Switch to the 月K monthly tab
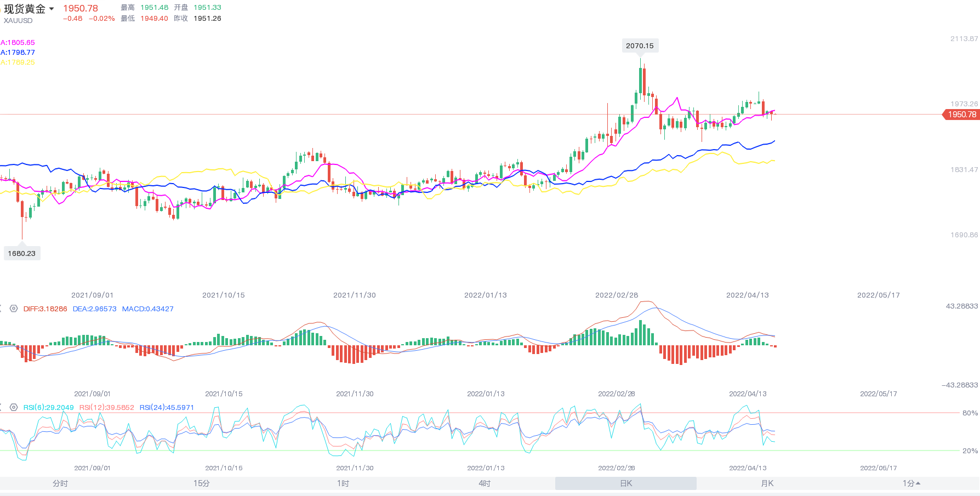980x496 pixels. point(767,483)
